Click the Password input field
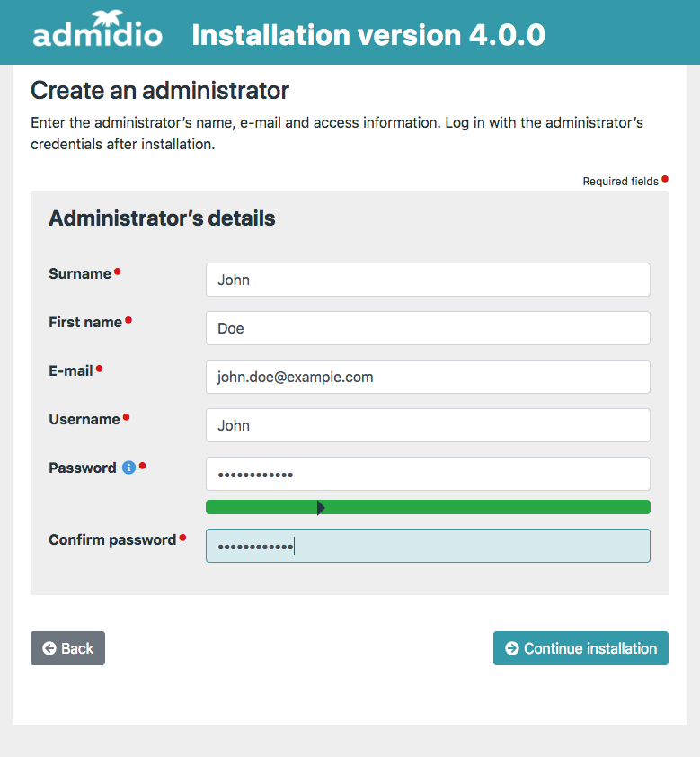 428,474
